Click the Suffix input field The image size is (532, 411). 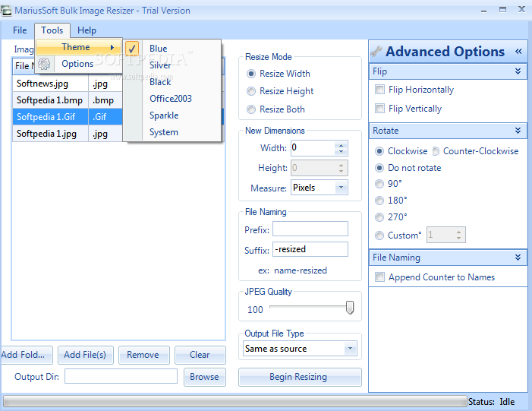[310, 249]
